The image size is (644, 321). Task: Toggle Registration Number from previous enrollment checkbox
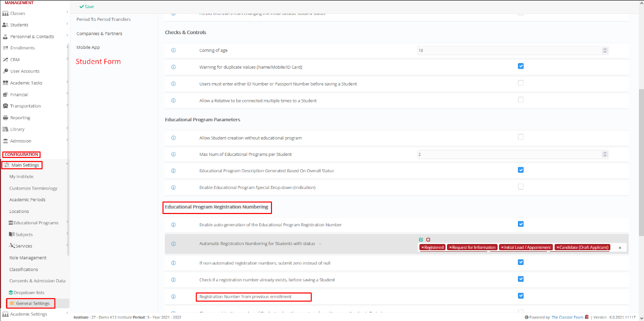(x=521, y=296)
